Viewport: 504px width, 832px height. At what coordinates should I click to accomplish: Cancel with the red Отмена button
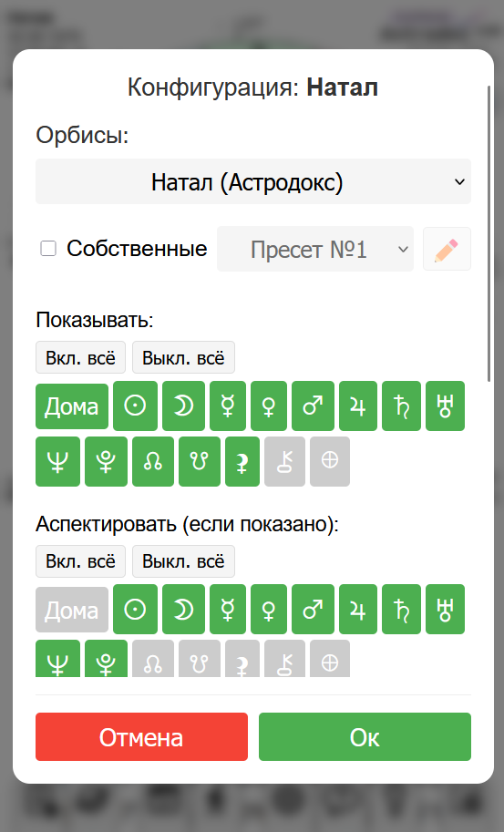pos(141,736)
